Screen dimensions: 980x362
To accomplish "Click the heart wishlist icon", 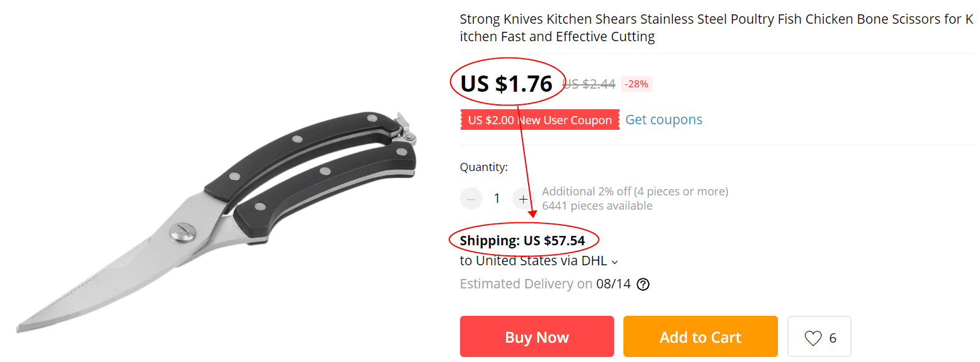I will click(x=813, y=338).
